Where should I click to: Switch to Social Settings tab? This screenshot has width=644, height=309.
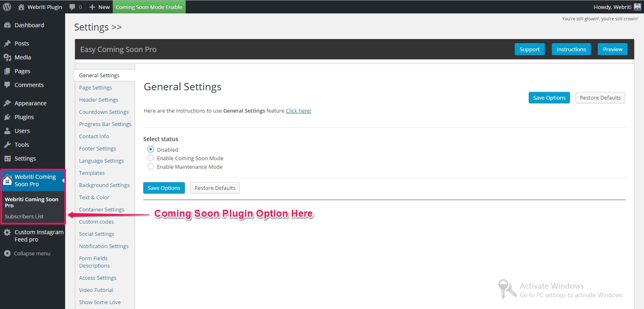click(96, 234)
